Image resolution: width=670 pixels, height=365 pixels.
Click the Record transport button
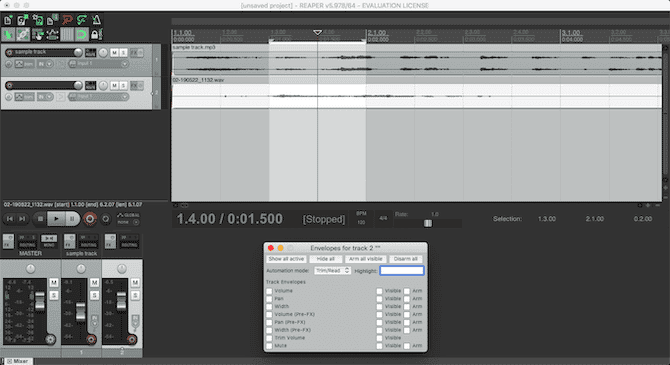click(x=90, y=219)
